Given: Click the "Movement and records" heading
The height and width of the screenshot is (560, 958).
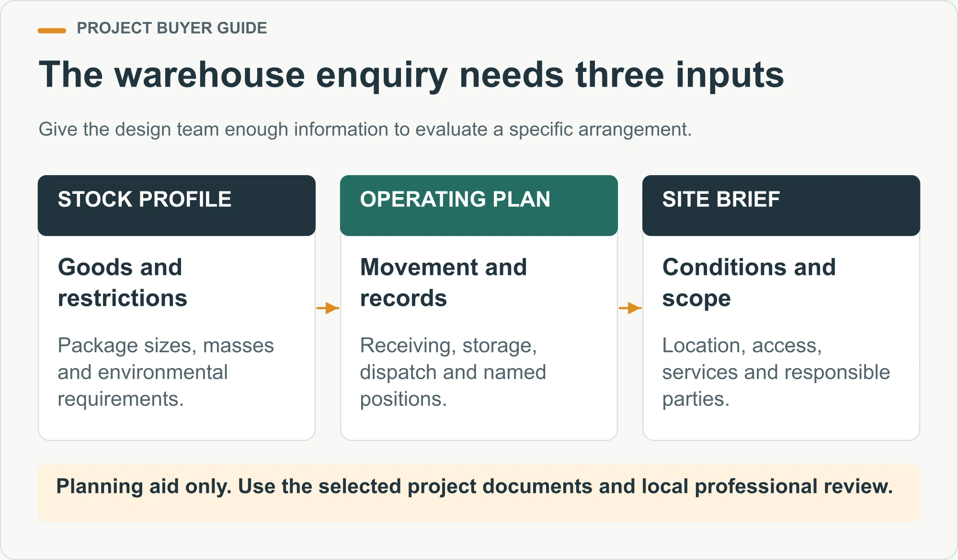Looking at the screenshot, I should 444,282.
